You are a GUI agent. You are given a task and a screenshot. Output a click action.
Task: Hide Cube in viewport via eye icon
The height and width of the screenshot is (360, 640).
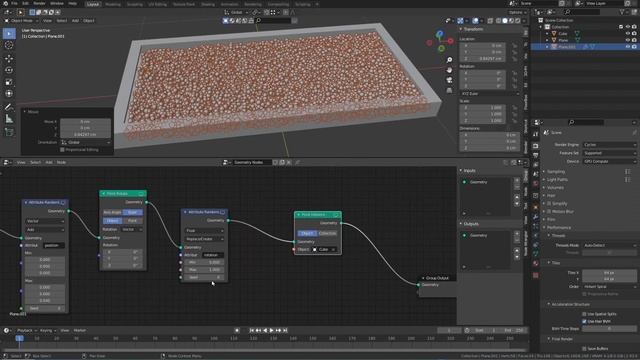[628, 33]
